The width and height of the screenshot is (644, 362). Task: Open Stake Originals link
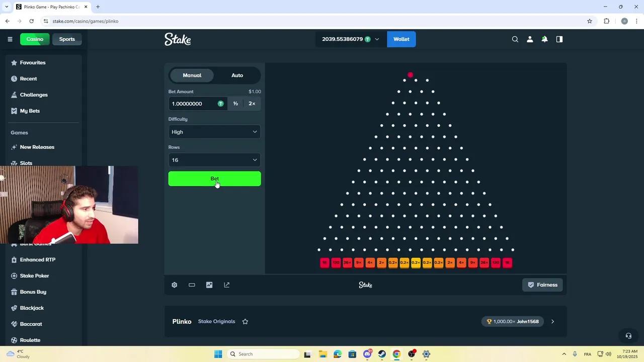click(x=216, y=322)
